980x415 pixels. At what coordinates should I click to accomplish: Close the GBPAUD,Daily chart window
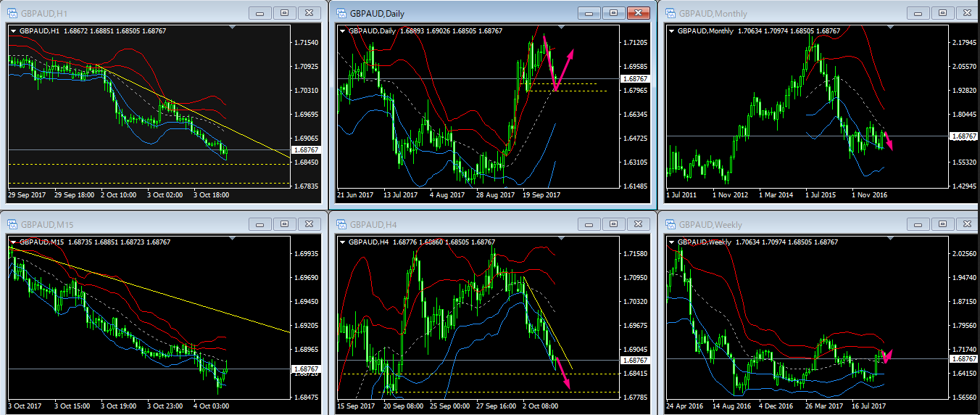637,13
